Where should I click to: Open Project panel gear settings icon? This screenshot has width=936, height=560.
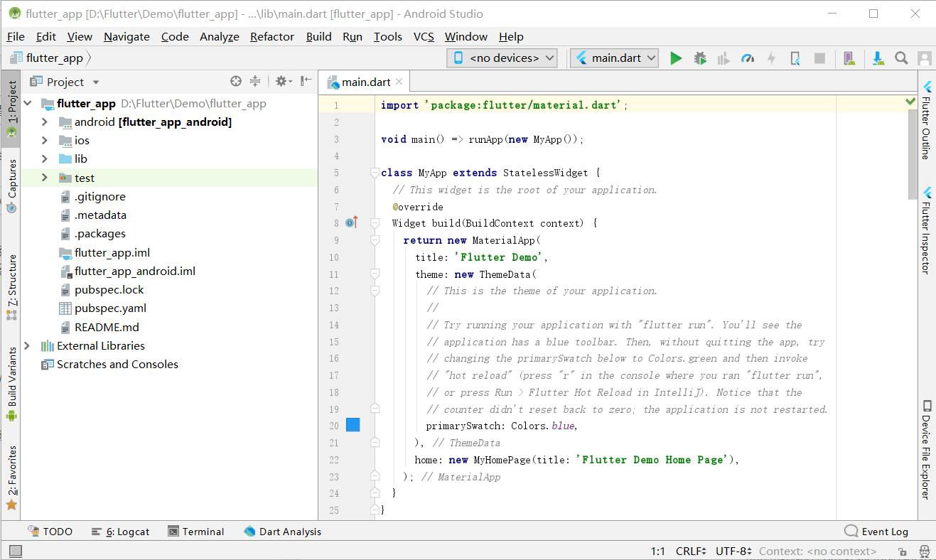point(283,82)
